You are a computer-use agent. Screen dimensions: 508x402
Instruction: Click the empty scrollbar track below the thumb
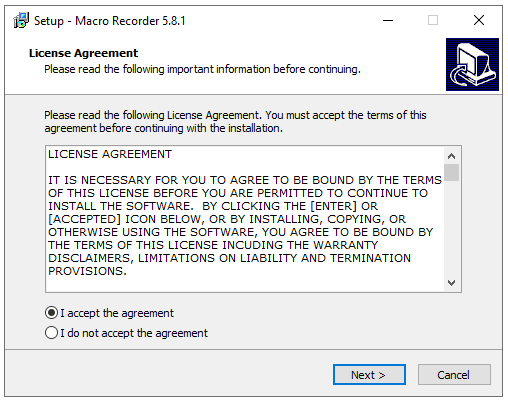point(451,228)
